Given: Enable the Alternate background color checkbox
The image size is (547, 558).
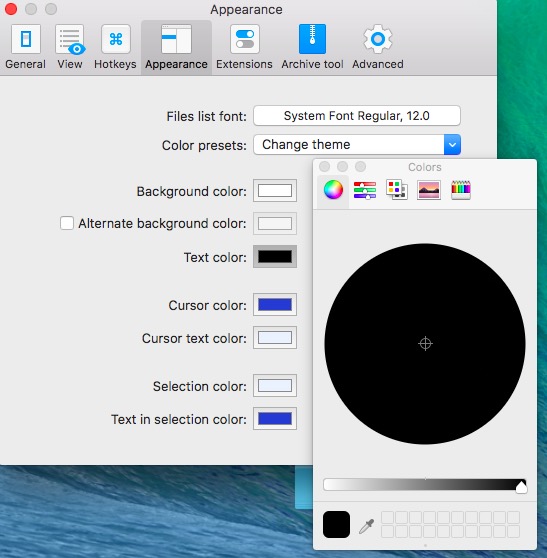Looking at the screenshot, I should (x=67, y=223).
